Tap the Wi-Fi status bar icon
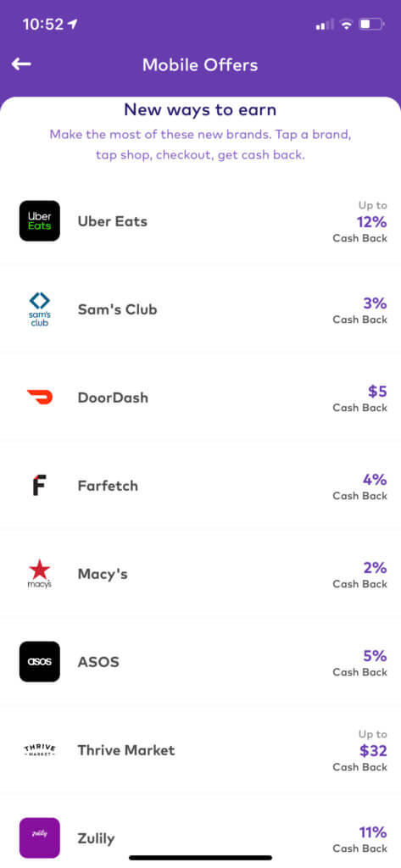401x868 pixels. point(347,24)
